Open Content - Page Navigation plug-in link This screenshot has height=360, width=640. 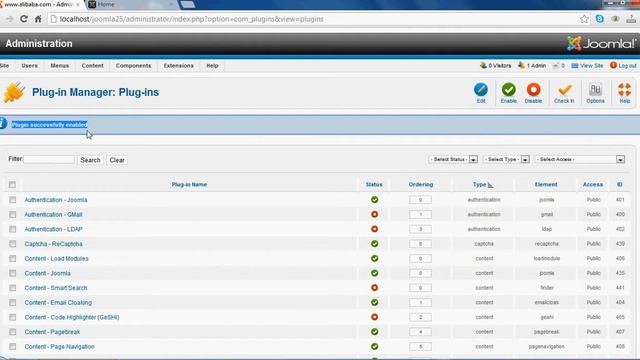[x=60, y=347]
